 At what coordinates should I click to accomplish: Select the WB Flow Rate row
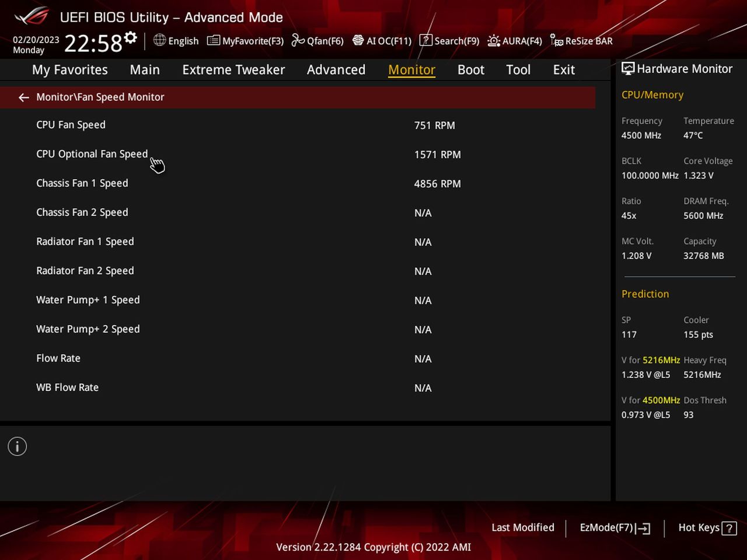point(298,387)
